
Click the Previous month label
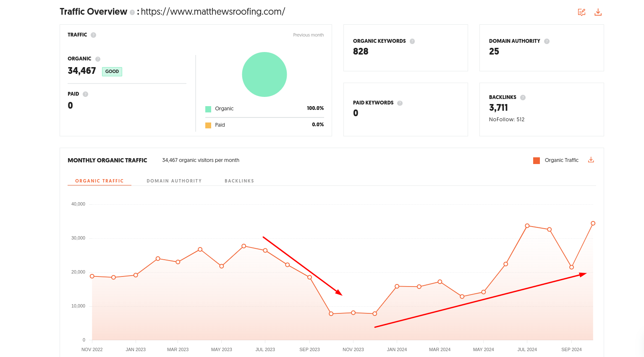(x=309, y=35)
